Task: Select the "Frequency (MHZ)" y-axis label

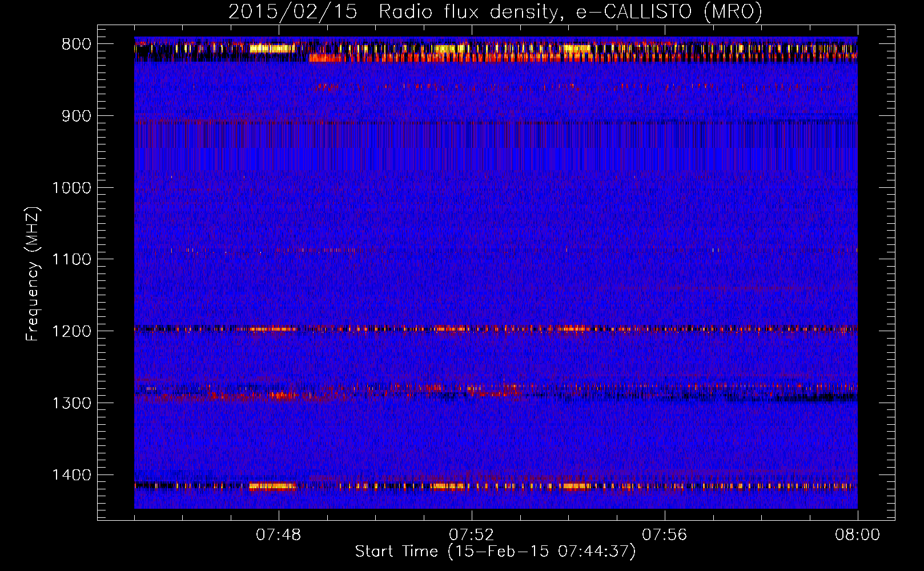Action: (33, 274)
